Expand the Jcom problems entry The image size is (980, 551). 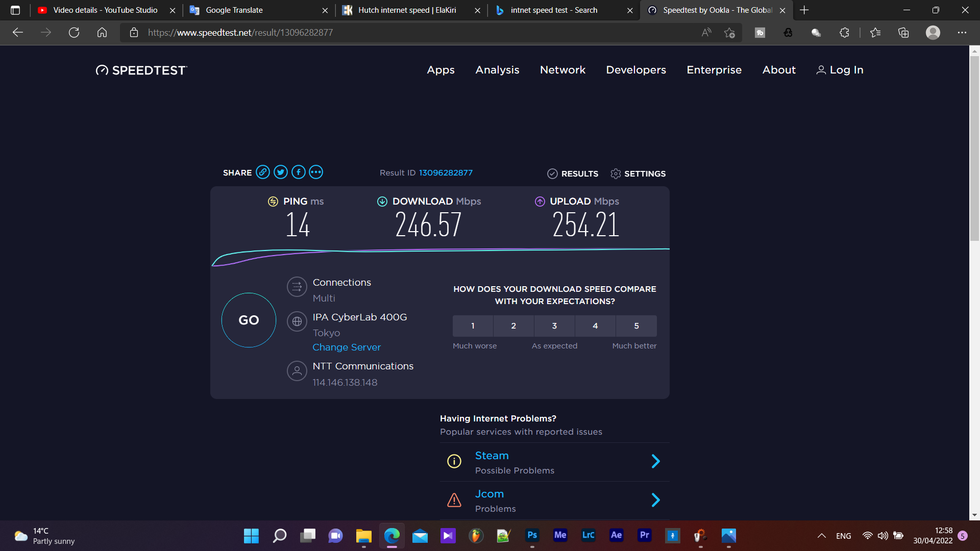[656, 500]
